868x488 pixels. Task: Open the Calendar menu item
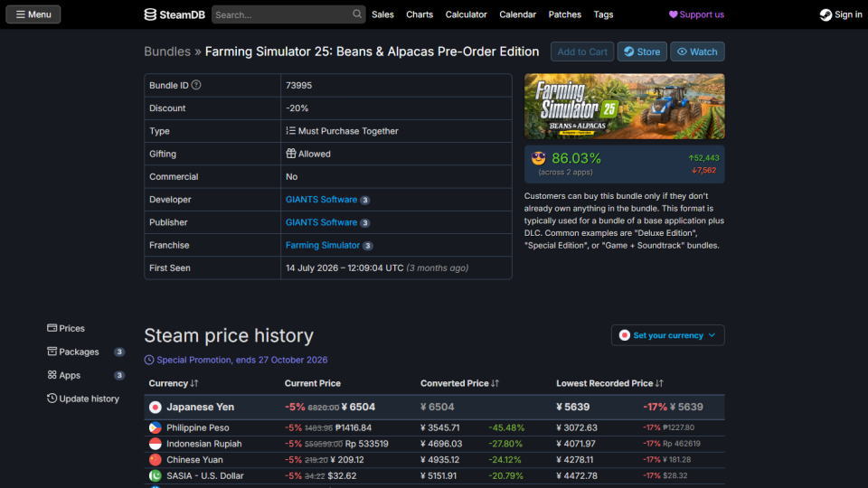(517, 14)
